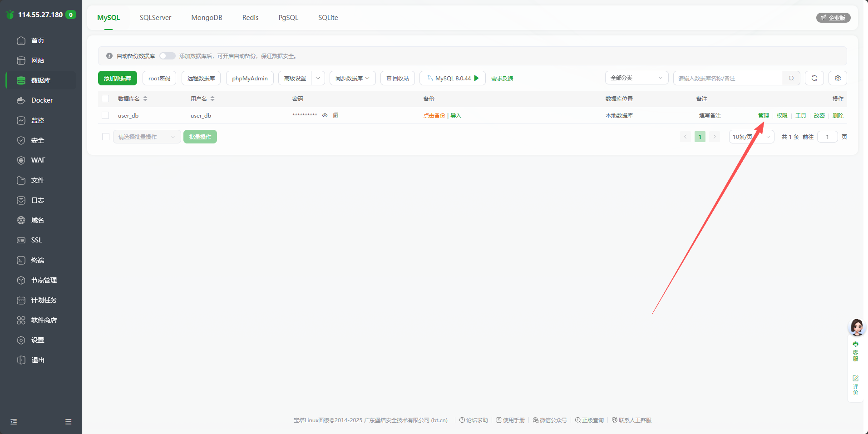Click the 添加数据库 button
The height and width of the screenshot is (434, 868).
tap(117, 78)
